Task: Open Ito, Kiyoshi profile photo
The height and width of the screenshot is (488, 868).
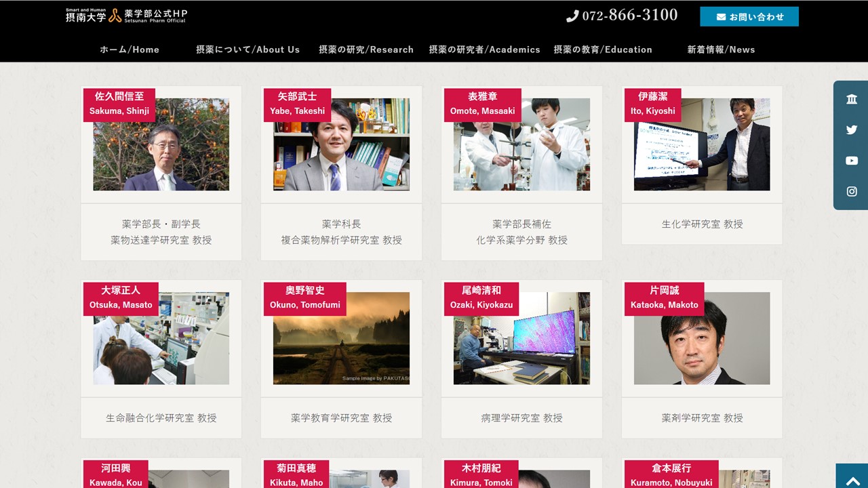Action: point(702,144)
